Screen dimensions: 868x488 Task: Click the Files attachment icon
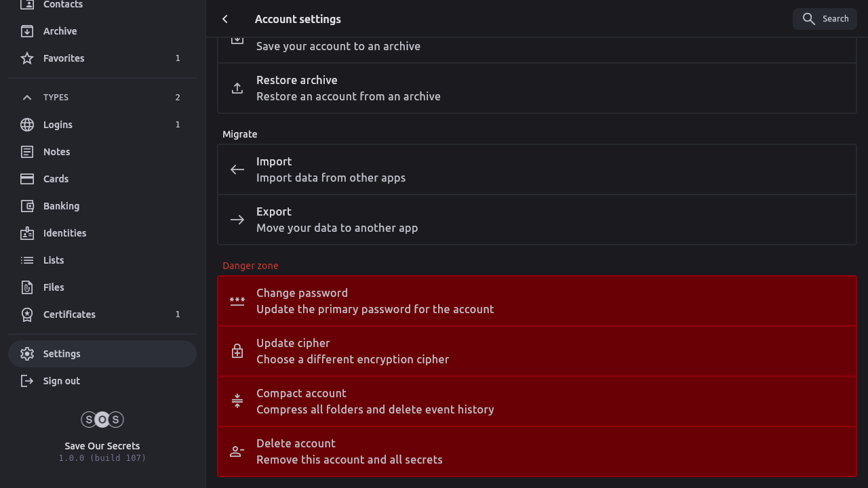coord(27,287)
